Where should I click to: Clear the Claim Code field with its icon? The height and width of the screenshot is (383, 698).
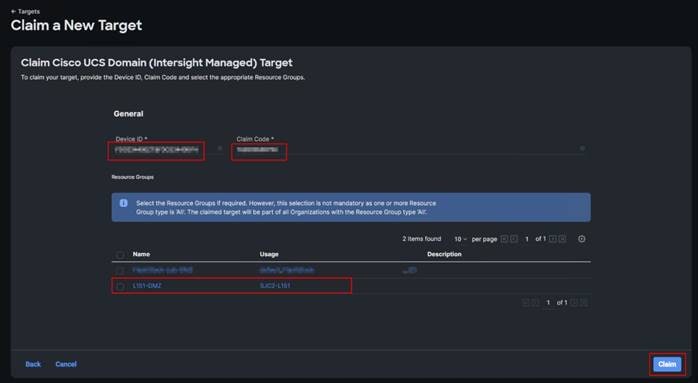pyautogui.click(x=582, y=148)
